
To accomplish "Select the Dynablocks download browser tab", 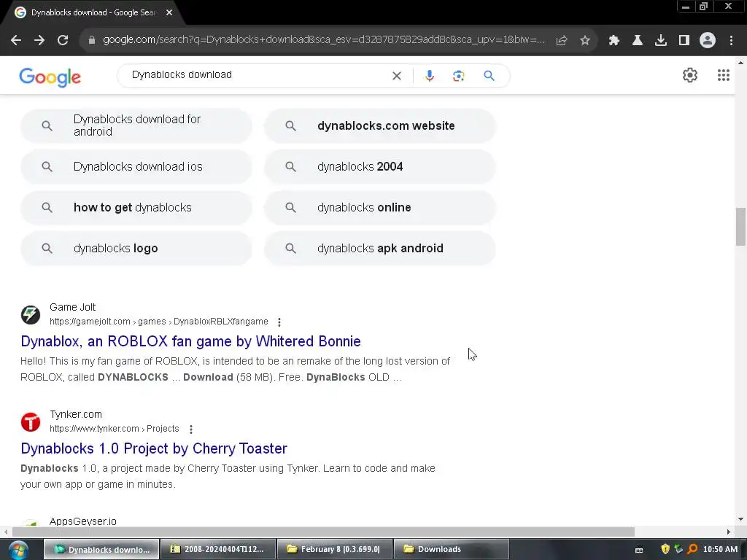I will pyautogui.click(x=93, y=12).
